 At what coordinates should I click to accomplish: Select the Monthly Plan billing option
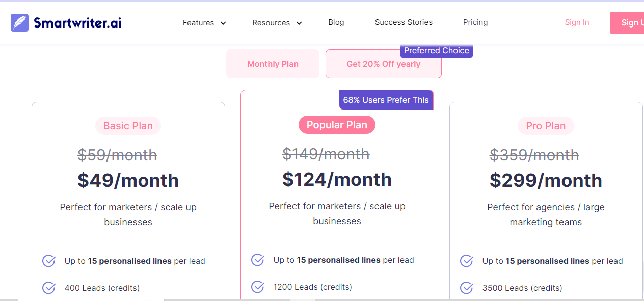tap(273, 64)
